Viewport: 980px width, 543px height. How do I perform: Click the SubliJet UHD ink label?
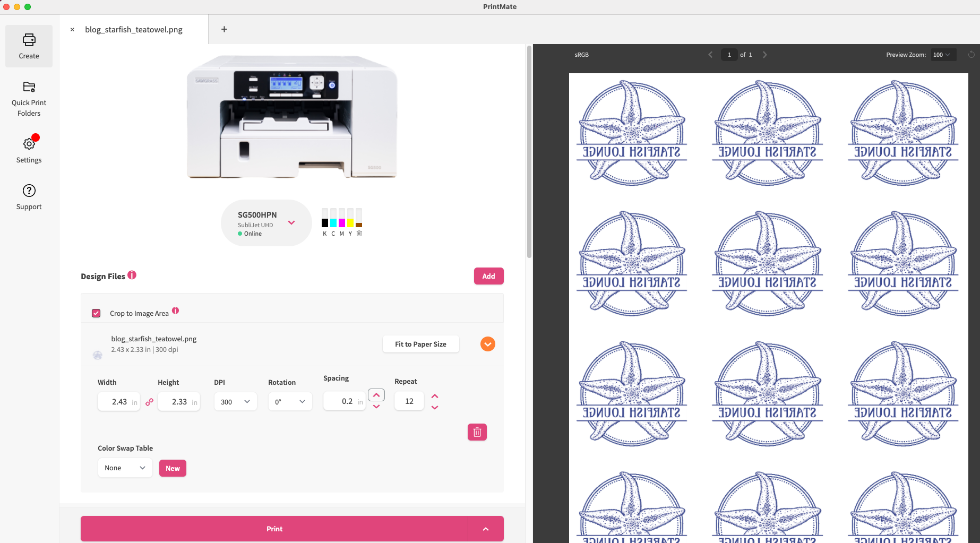255,225
